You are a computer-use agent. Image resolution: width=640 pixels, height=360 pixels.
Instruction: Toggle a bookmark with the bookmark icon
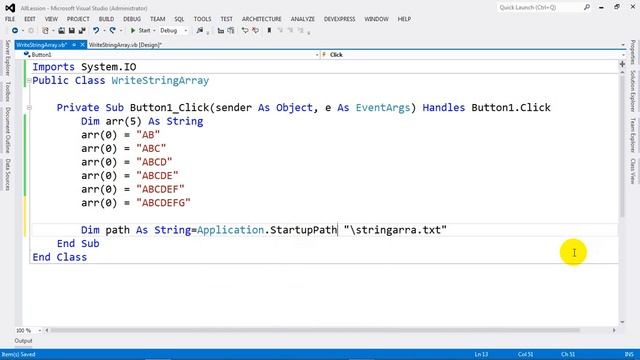[x=269, y=31]
